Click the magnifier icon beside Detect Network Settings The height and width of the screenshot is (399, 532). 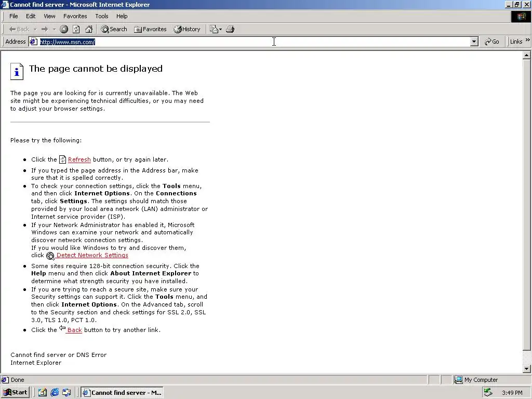click(x=50, y=256)
